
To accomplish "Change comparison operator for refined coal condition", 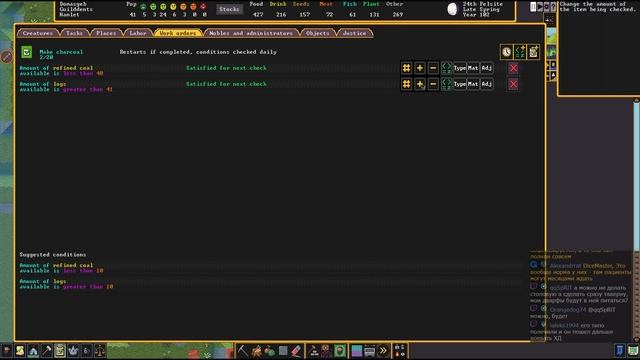I will point(446,68).
